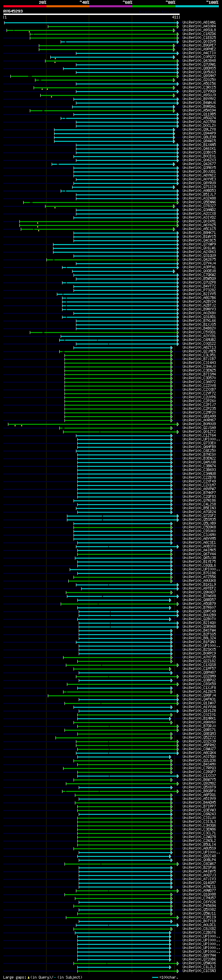Click the yellow Large gaps legend triangle
222x980 pixels.
click(x=28, y=977)
